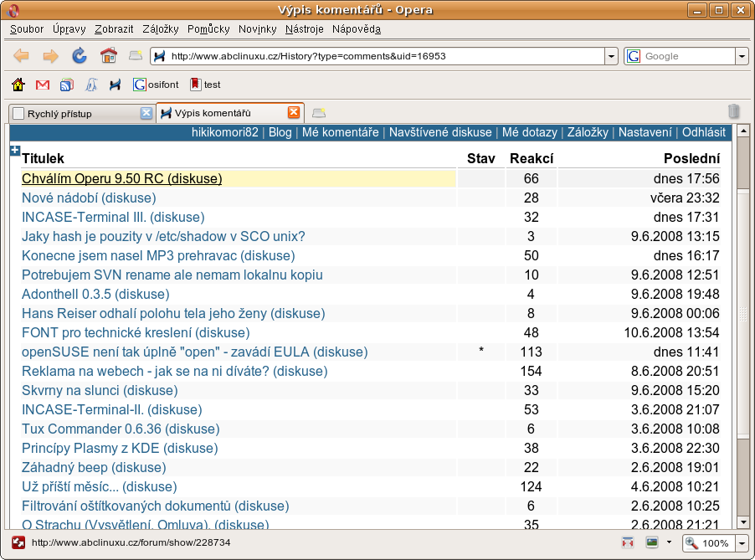Go to the Home page icon in toolbar

[x=108, y=56]
